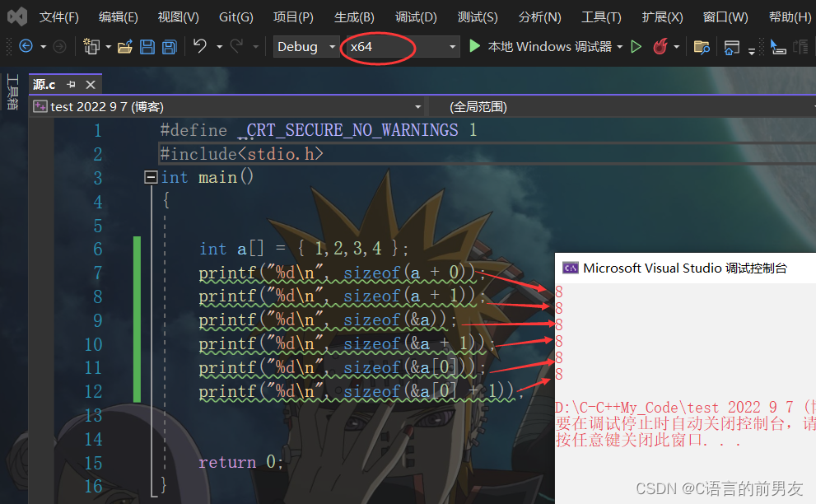Viewport: 816px width, 504px height.
Task: Click the Visual Studio logo icon
Action: click(16, 16)
